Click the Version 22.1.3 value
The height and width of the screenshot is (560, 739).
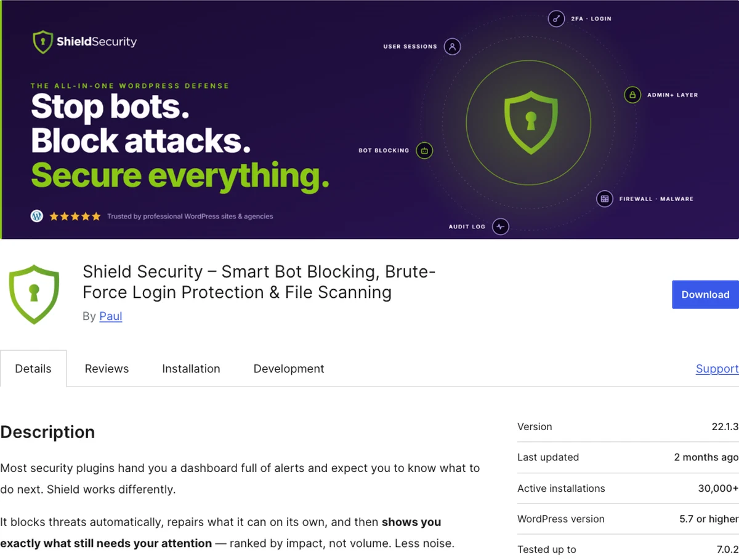click(725, 426)
